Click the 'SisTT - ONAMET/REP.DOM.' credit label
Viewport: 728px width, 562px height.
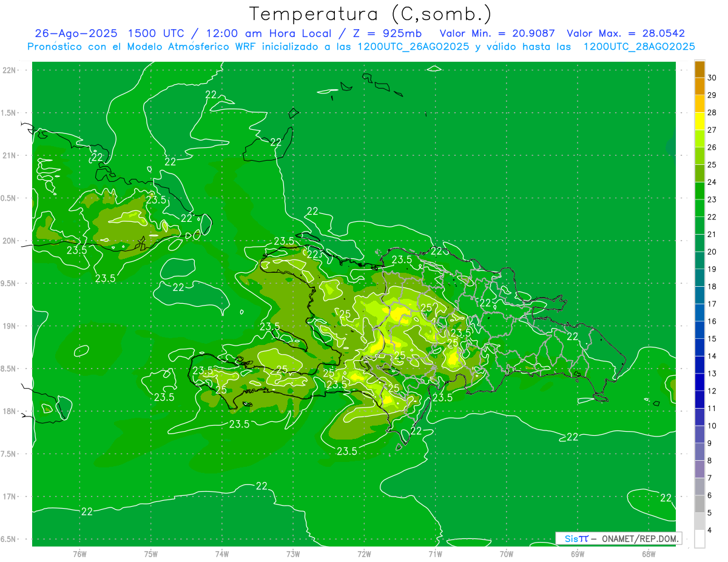click(619, 538)
